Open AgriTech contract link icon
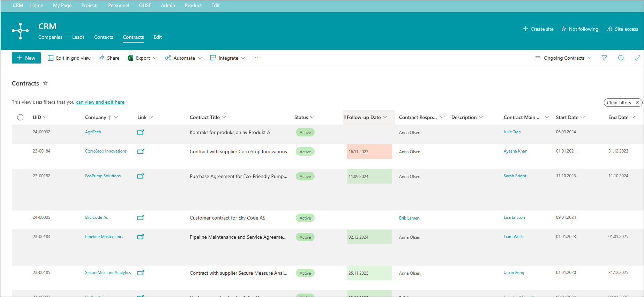The width and height of the screenshot is (644, 297). coord(141,132)
